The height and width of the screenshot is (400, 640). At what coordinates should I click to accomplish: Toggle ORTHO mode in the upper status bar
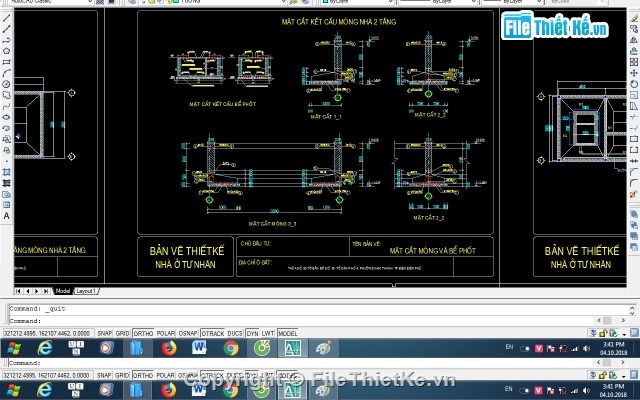coord(143,333)
